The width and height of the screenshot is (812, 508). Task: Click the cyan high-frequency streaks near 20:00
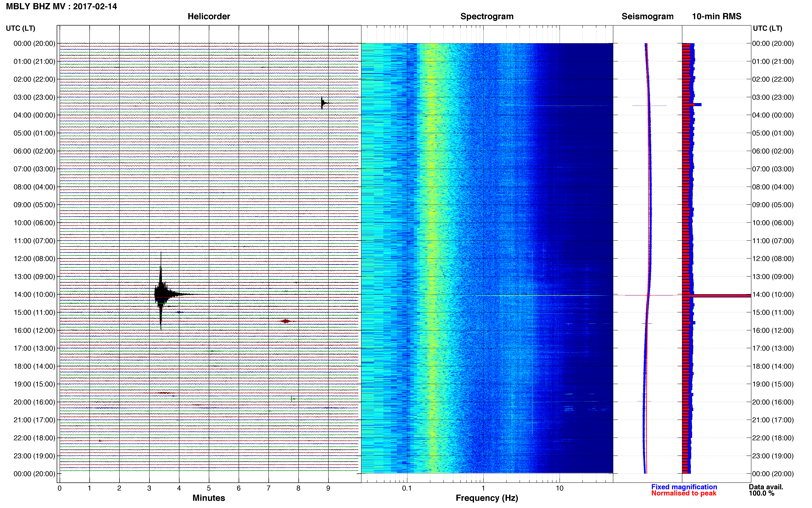click(x=586, y=409)
